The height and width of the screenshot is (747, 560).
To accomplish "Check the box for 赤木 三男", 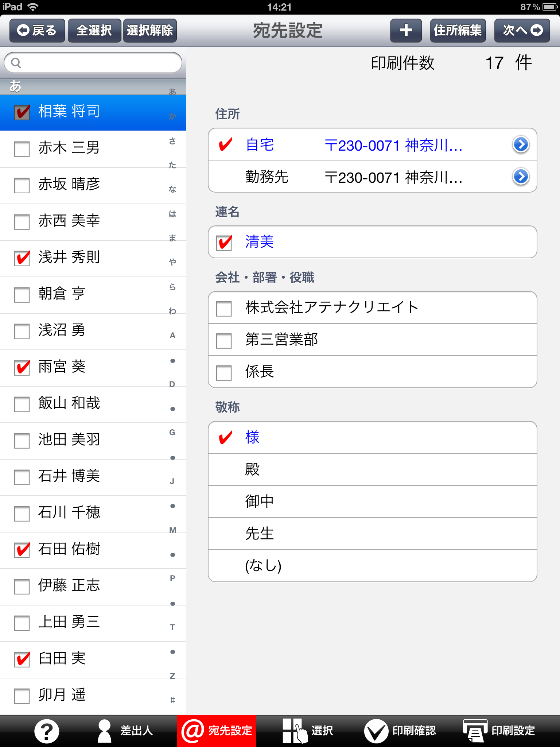I will [x=22, y=148].
